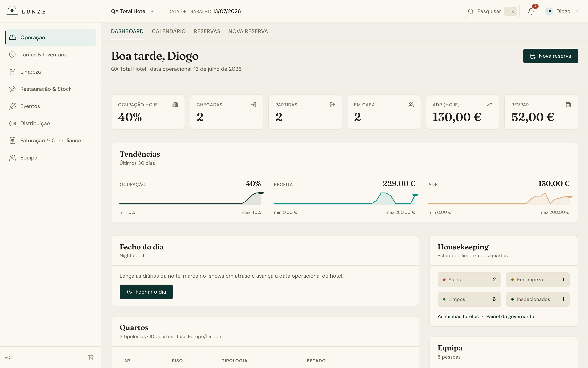The width and height of the screenshot is (588, 368).
Task: Click the v0.1 version label
Action: pyautogui.click(x=9, y=358)
